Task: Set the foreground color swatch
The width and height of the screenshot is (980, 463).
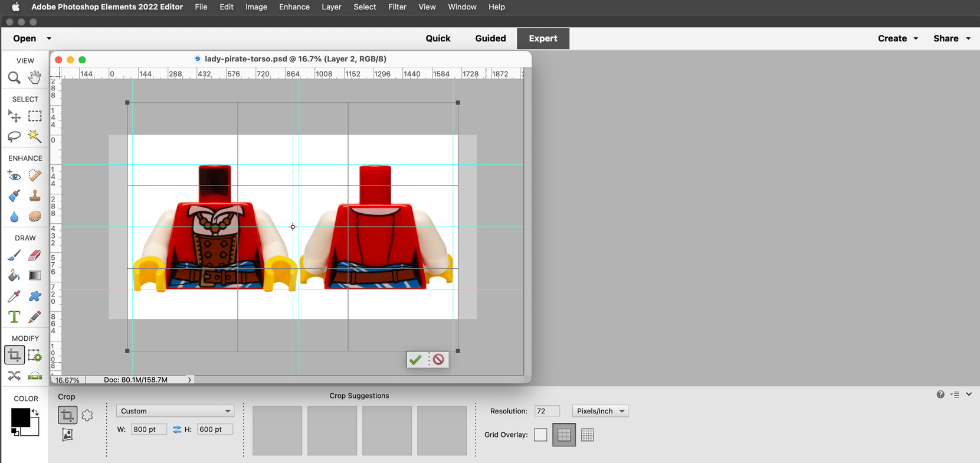Action: tap(20, 418)
